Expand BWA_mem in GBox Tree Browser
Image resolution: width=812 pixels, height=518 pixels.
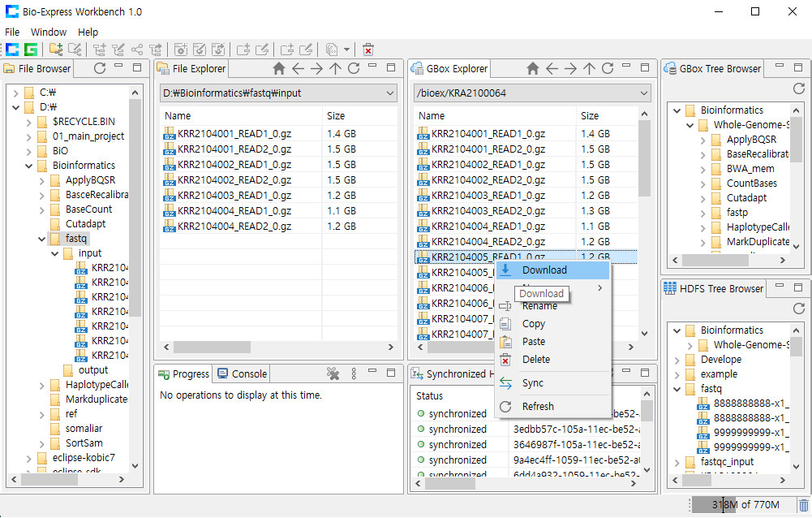point(702,169)
